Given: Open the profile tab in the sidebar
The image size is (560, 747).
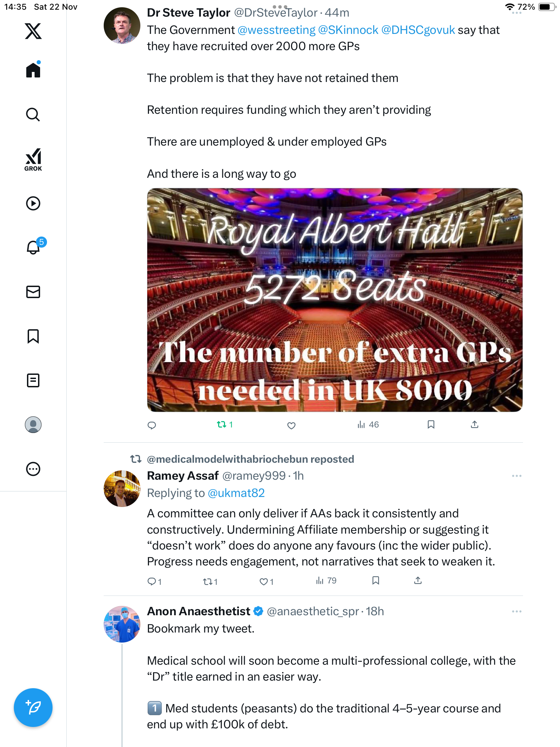Looking at the screenshot, I should [33, 425].
